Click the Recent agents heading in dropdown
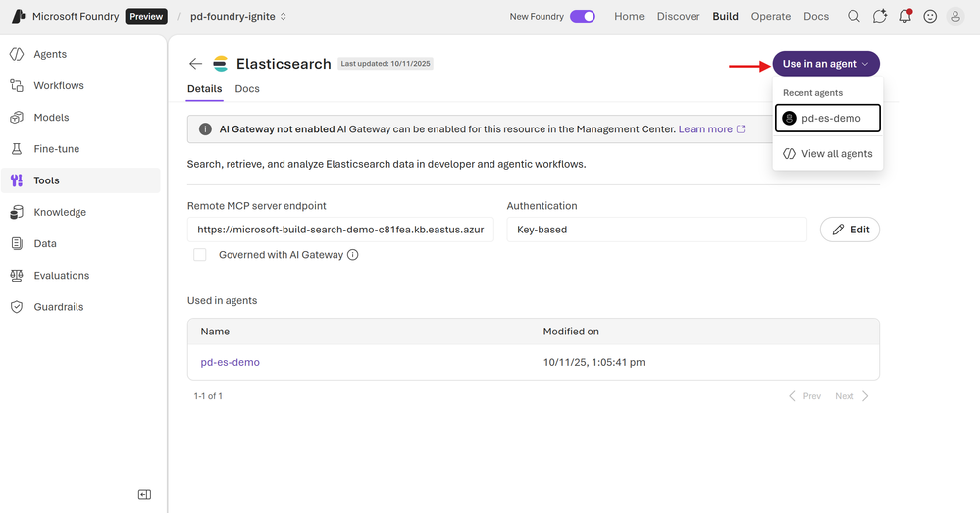This screenshot has width=980, height=513. (x=812, y=93)
